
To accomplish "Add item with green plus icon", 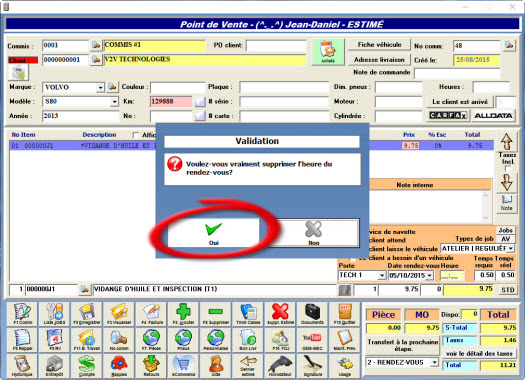I will coord(183,314).
